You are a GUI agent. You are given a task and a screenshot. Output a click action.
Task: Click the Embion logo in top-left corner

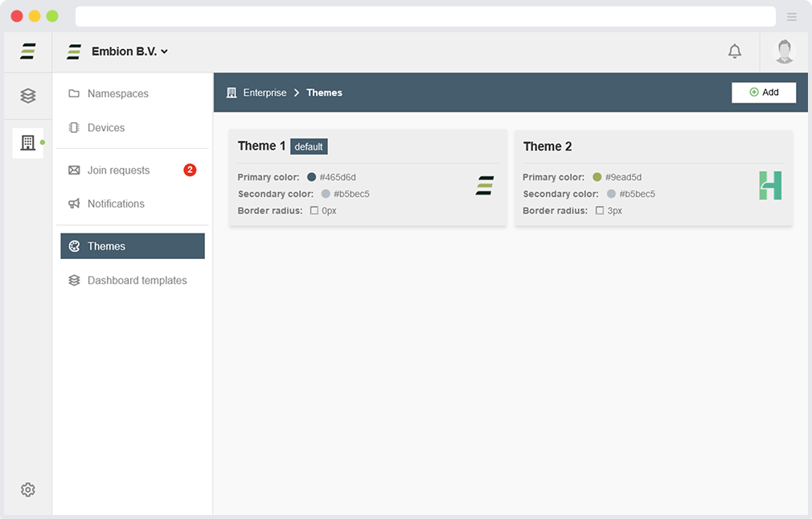[28, 51]
